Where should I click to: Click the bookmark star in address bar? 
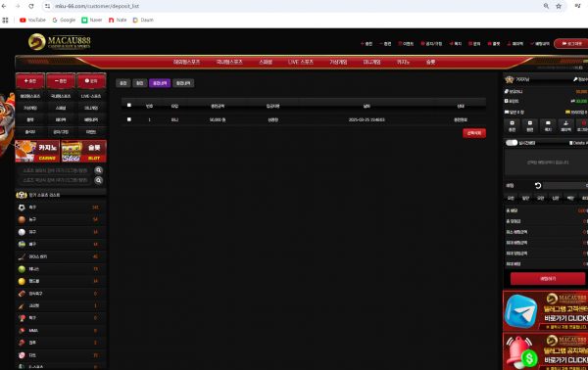click(x=559, y=6)
